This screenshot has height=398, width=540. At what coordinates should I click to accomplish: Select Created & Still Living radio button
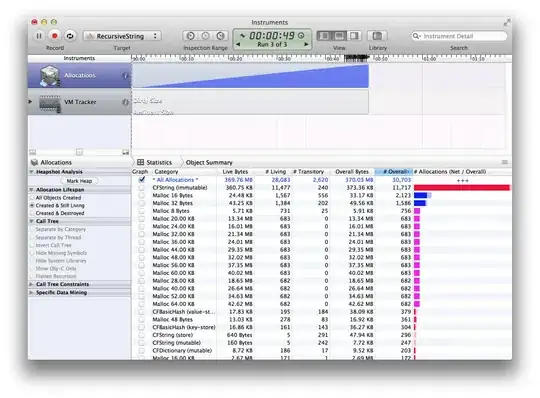(x=32, y=206)
